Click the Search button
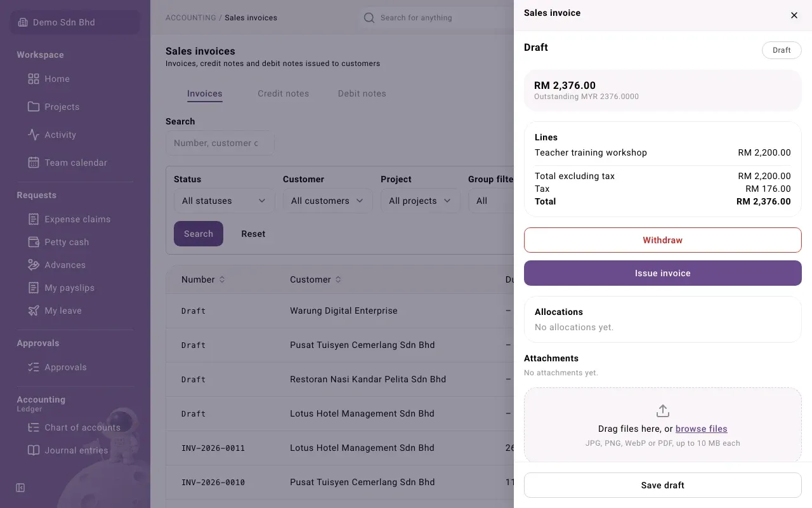The width and height of the screenshot is (812, 508). point(199,234)
